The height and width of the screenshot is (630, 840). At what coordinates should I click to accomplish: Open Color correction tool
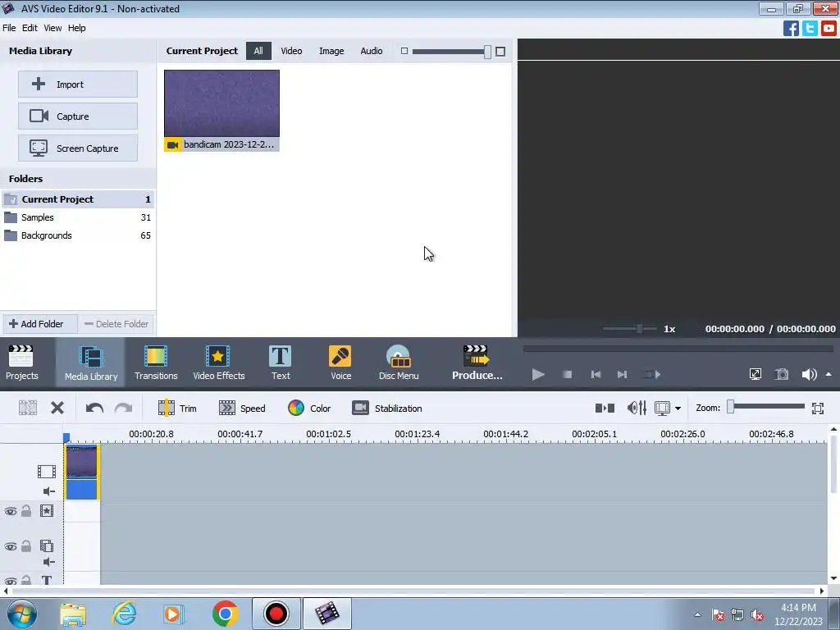point(309,409)
